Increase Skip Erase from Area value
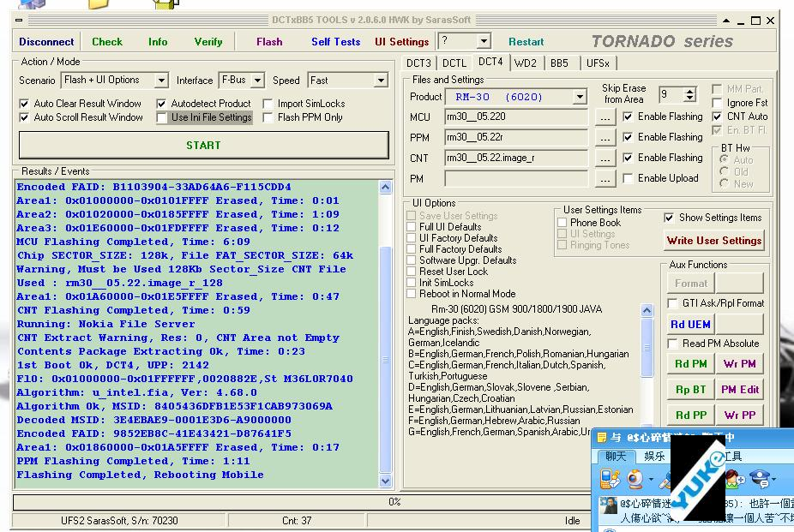Viewport: 794px width, 532px height. 689,91
